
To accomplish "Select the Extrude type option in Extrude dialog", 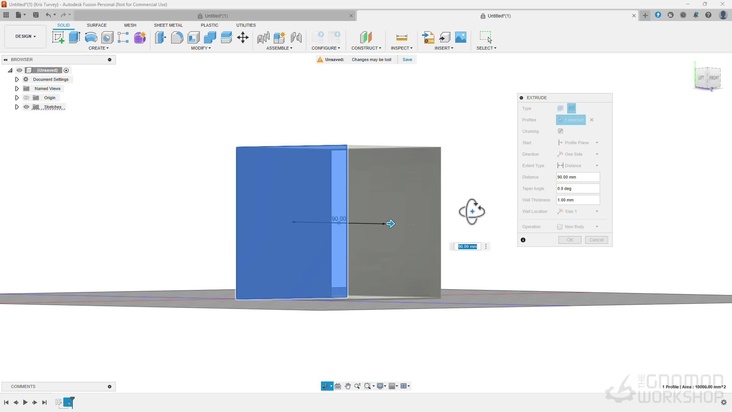I will tap(560, 108).
